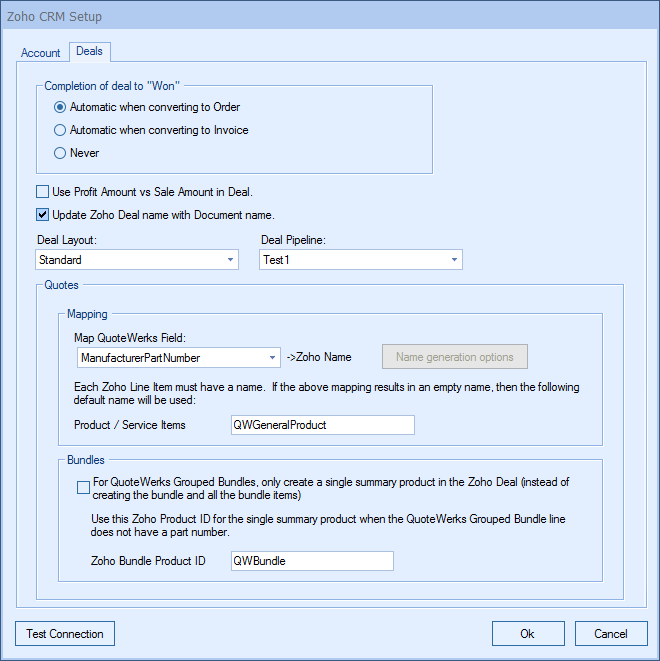The width and height of the screenshot is (660, 661).
Task: Click the Quotes group heading
Action: point(60,285)
